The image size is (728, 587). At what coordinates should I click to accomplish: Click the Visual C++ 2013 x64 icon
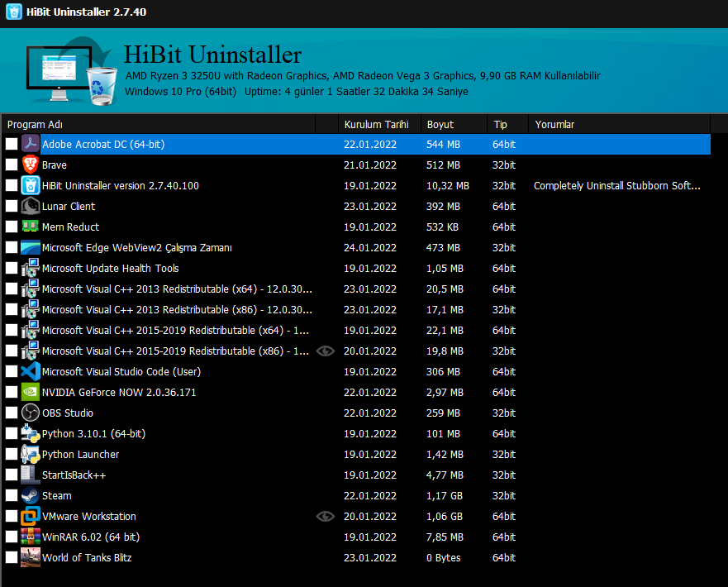(x=31, y=289)
